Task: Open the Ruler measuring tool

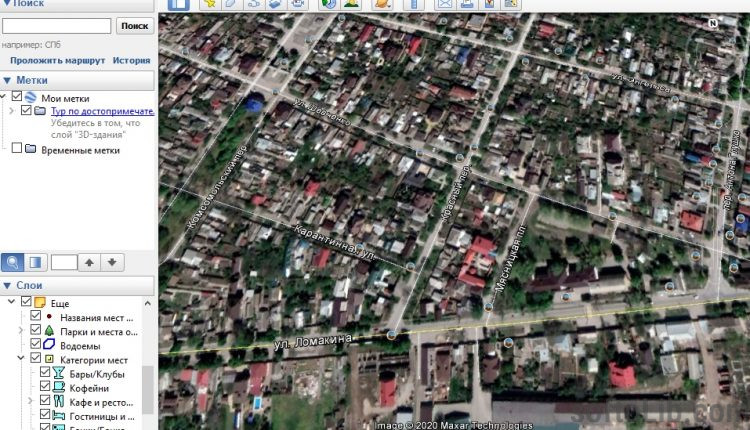Action: [x=414, y=4]
